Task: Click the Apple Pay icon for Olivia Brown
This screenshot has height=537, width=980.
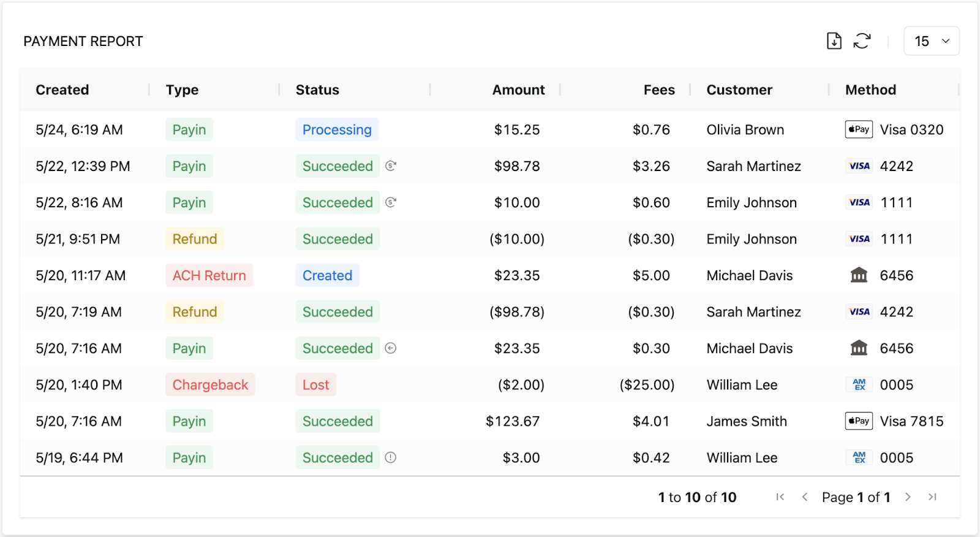Action: pyautogui.click(x=859, y=129)
